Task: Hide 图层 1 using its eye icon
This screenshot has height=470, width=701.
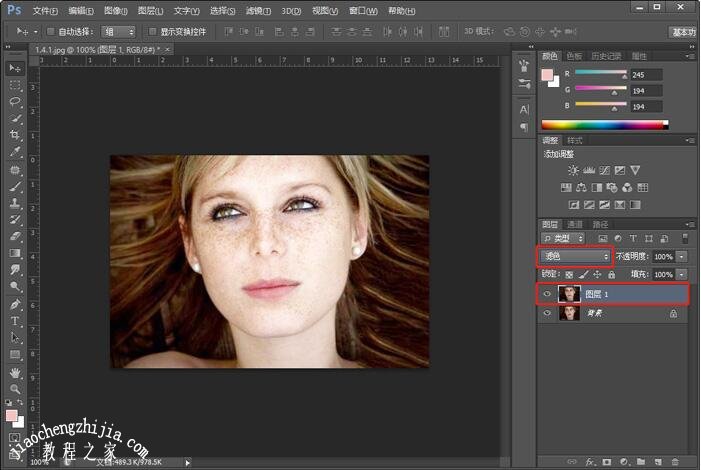Action: coord(546,294)
